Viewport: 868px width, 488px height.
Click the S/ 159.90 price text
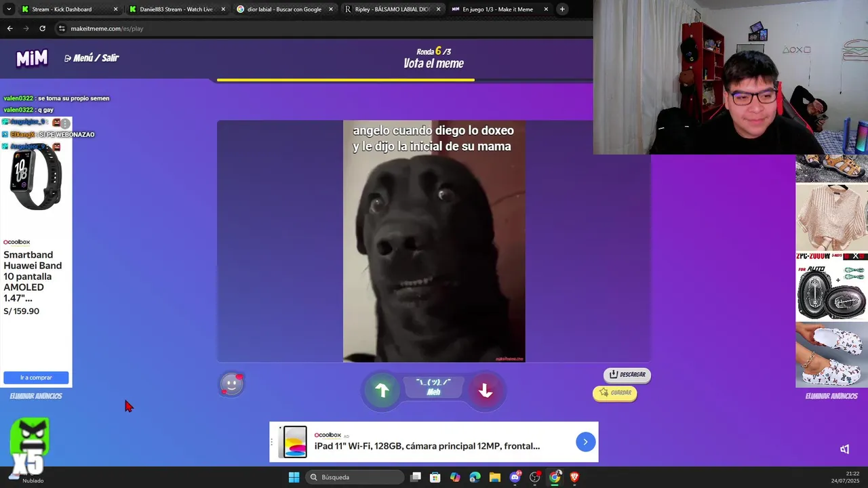click(22, 311)
